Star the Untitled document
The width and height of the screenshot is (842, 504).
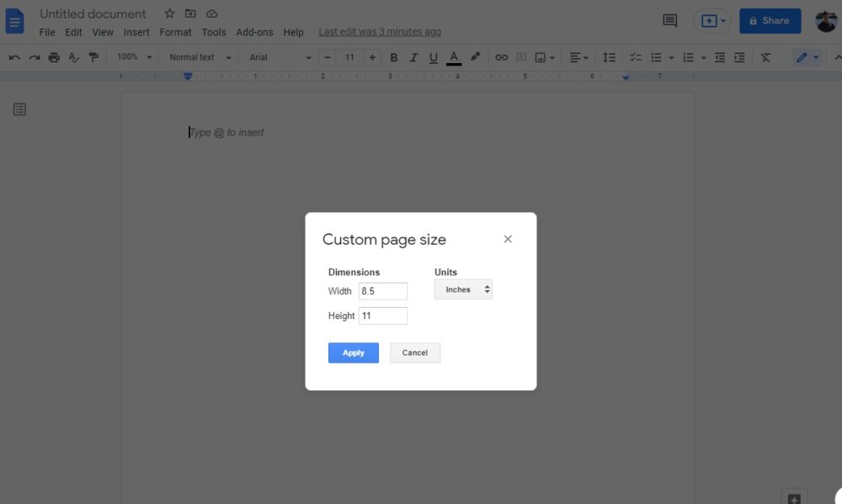(169, 13)
